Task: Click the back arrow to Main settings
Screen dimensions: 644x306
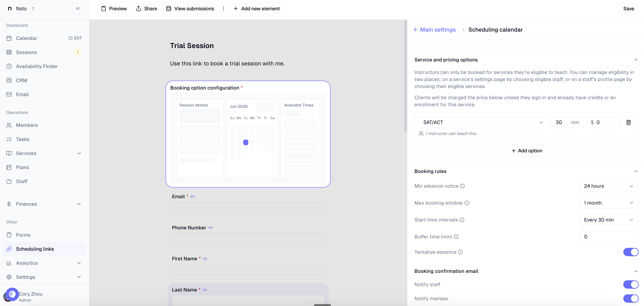Action: (415, 30)
